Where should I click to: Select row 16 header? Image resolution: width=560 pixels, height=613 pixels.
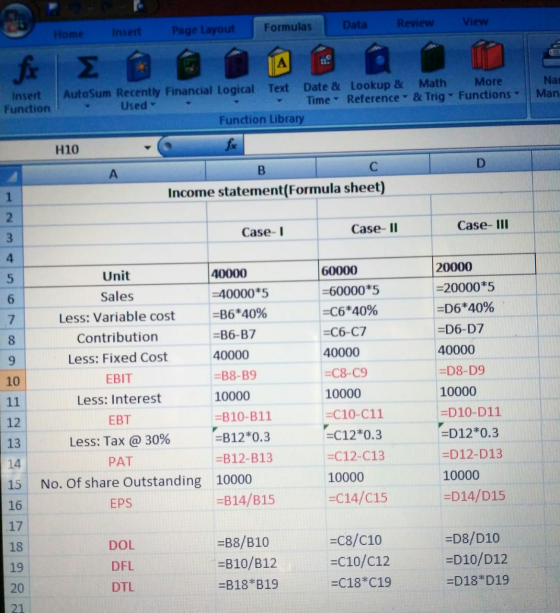point(15,505)
